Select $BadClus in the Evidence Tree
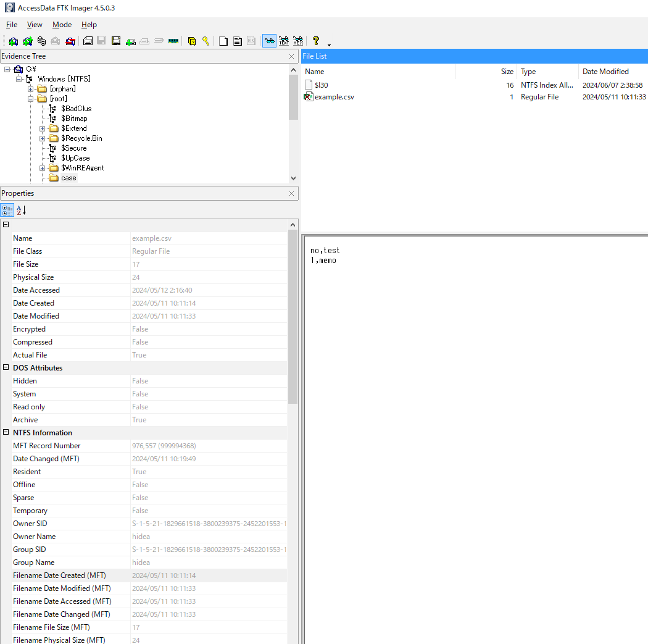Screen dimensions: 648x644 [x=76, y=109]
